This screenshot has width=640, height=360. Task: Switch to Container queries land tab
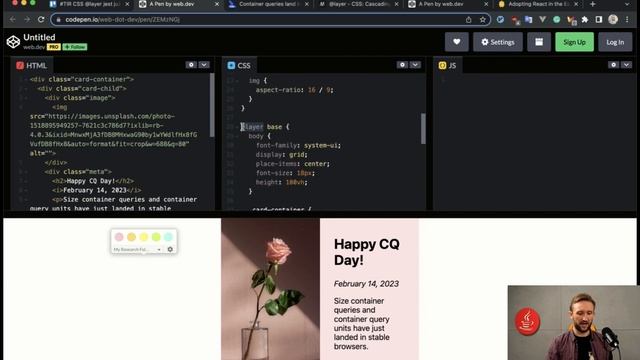pos(268,4)
